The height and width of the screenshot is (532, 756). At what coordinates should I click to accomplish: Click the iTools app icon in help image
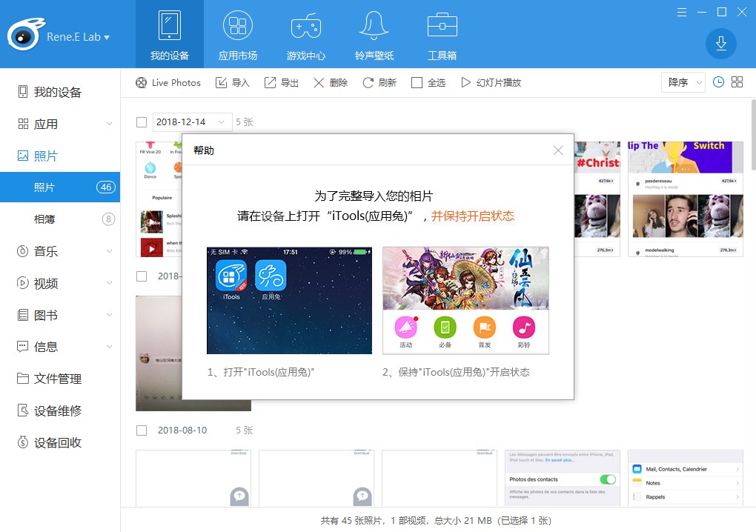(231, 276)
